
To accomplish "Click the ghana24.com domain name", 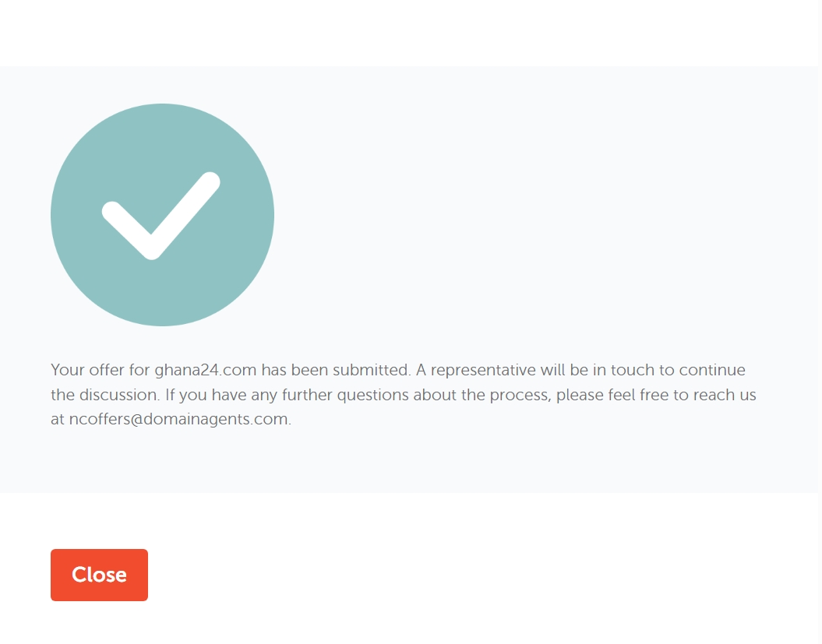I will click(205, 370).
